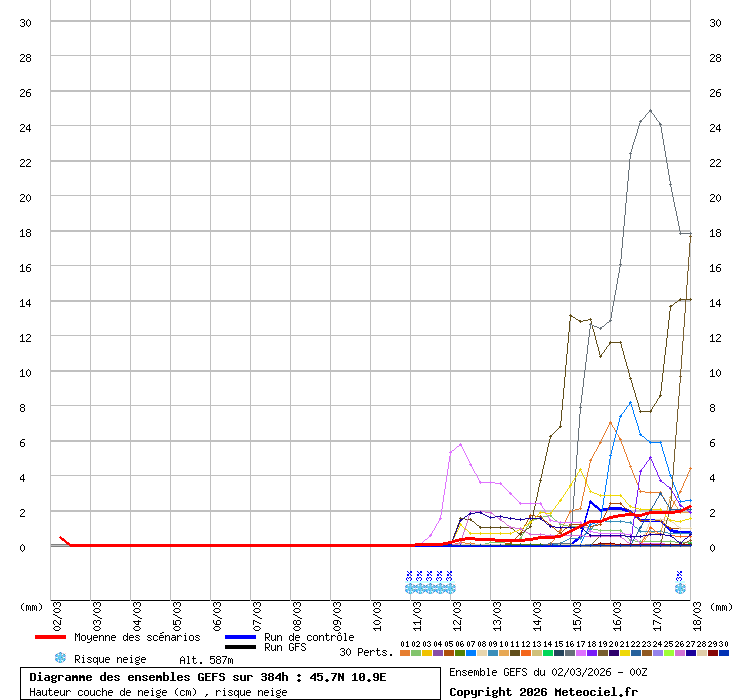The height and width of the screenshot is (700, 740).
Task: Click the Run de contrôle label
Action: (x=309, y=637)
